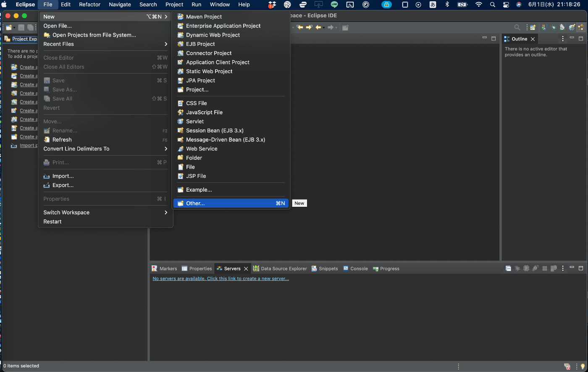Select the Project Explorer tab
The width and height of the screenshot is (588, 372).
(x=21, y=39)
